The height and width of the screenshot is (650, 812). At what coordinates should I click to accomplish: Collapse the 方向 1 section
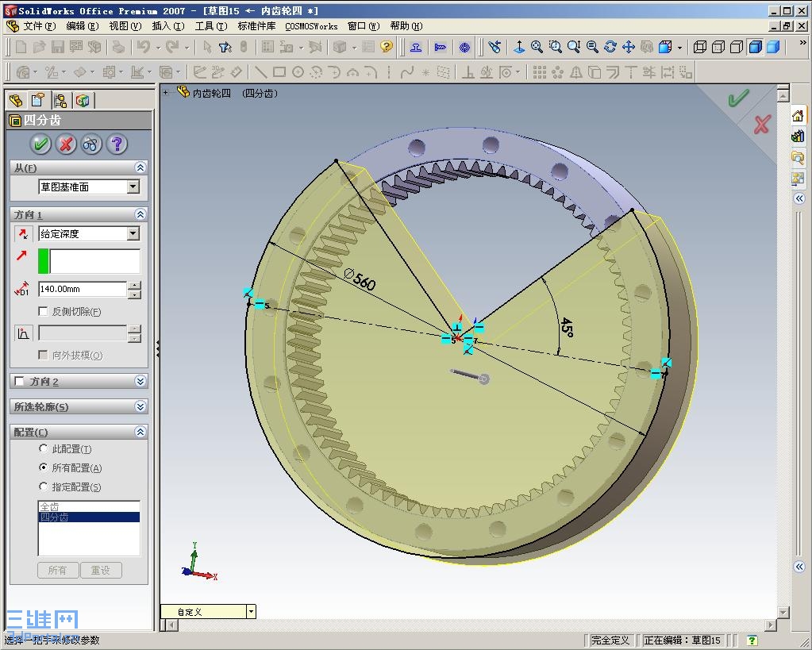pyautogui.click(x=140, y=214)
